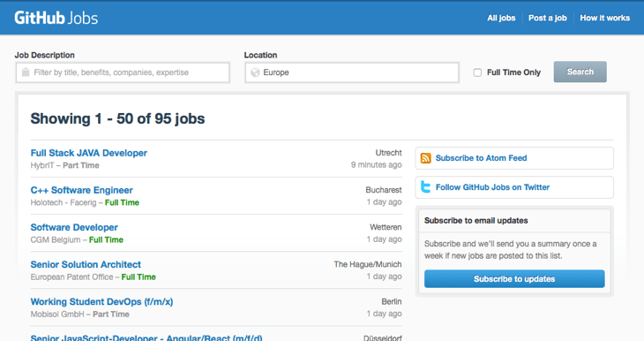Open Subscribe to Atom Feed link
The height and width of the screenshot is (341, 644).
pyautogui.click(x=481, y=158)
